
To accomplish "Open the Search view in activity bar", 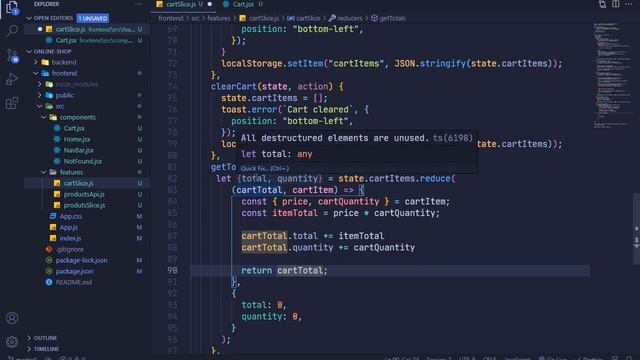I will tap(12, 31).
